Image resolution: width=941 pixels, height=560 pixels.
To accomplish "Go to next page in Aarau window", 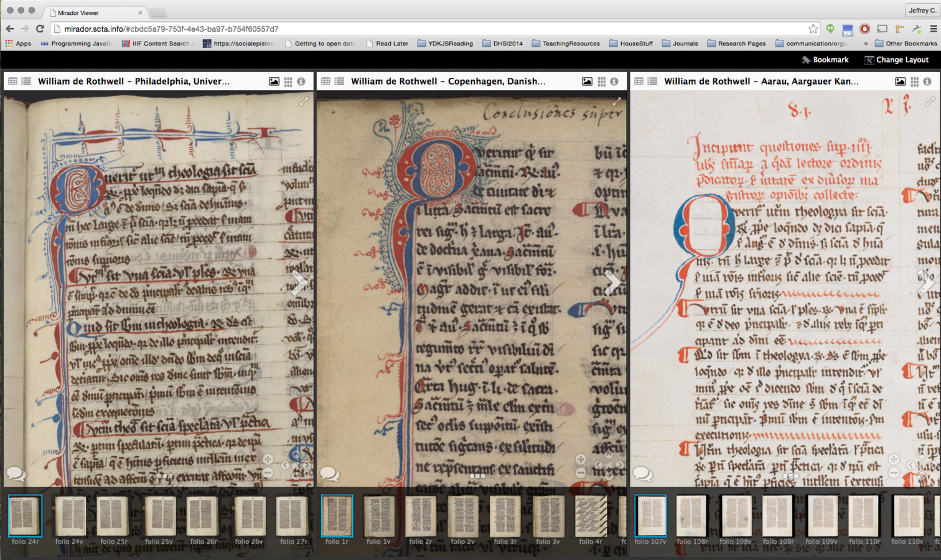I will pyautogui.click(x=925, y=283).
